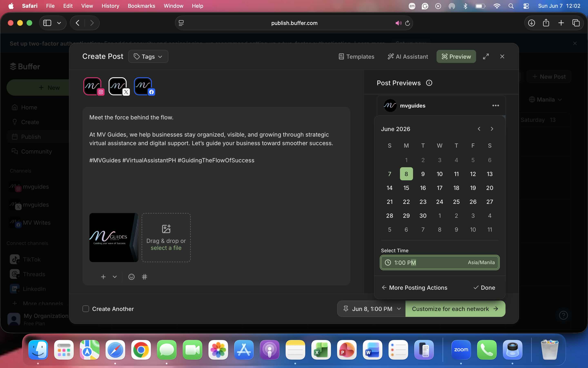Click the 1:00 PM time field
The height and width of the screenshot is (368, 588).
tap(440, 262)
